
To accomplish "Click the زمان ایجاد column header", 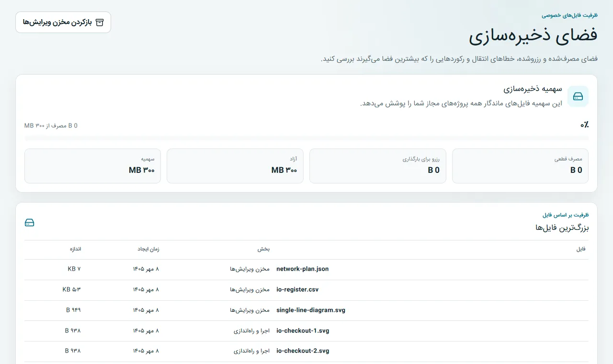I will (x=149, y=249).
